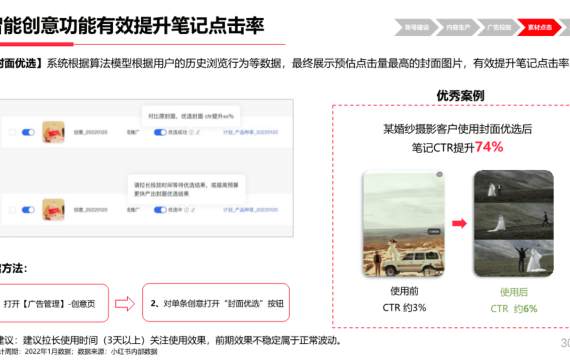Click the 打开【广告管理】-创意页 step box

tap(54, 303)
